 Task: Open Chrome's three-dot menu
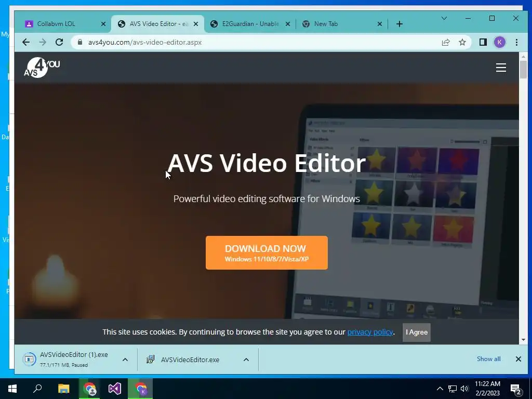click(x=516, y=42)
